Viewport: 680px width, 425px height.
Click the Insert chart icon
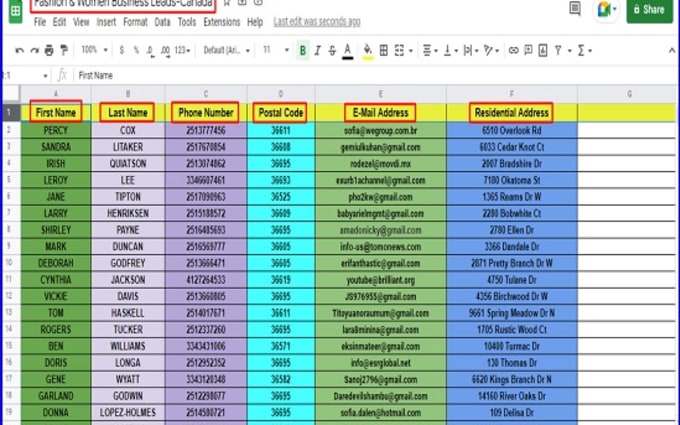pos(543,51)
